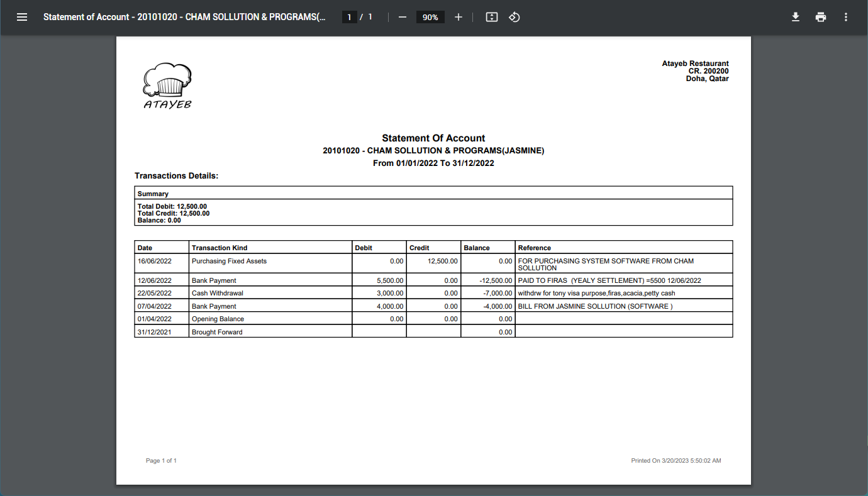
Task: Click the -4,000.00 balance cell
Action: 488,306
